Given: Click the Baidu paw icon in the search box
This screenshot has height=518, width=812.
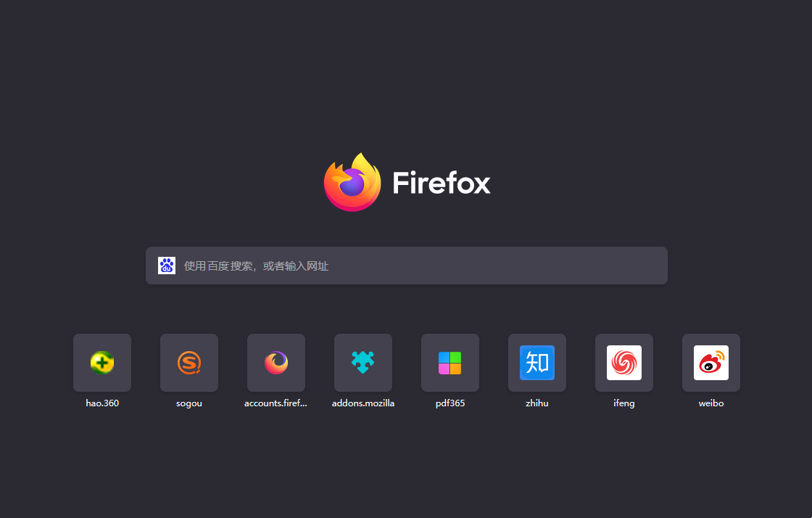Looking at the screenshot, I should [x=167, y=266].
